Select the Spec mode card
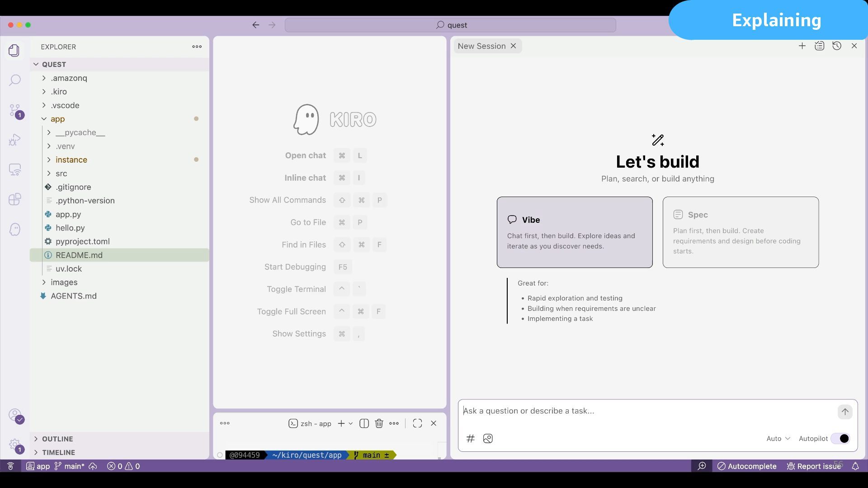This screenshot has width=868, height=488. click(x=740, y=232)
